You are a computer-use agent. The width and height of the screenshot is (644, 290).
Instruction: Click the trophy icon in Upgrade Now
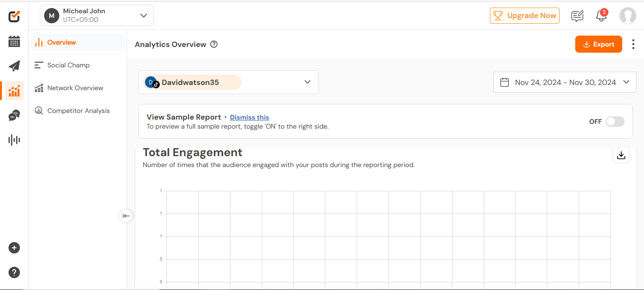(x=498, y=16)
